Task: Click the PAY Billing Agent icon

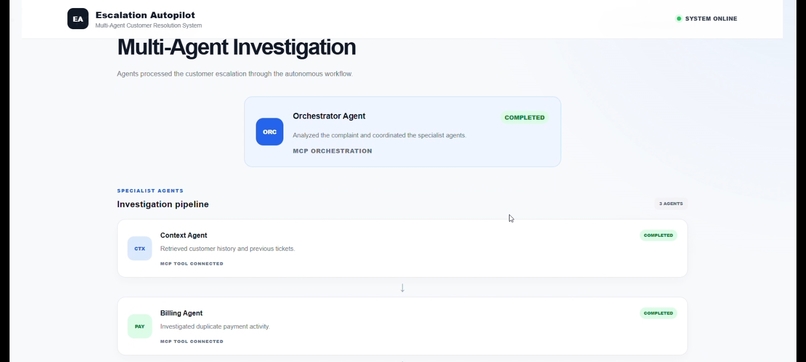Action: [140, 326]
